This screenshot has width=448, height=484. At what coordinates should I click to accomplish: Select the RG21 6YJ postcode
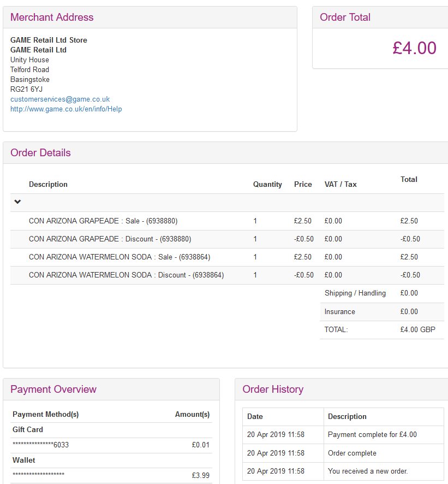[27, 89]
